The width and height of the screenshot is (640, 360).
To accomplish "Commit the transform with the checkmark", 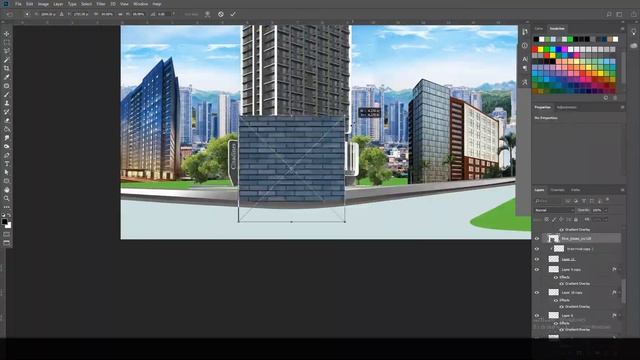I will 233,14.
